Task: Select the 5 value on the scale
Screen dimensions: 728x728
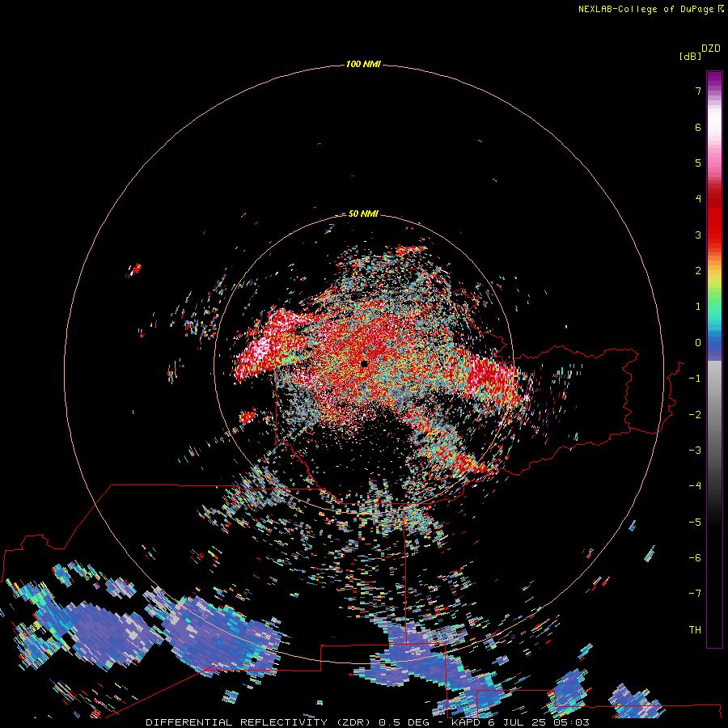Action: (698, 163)
